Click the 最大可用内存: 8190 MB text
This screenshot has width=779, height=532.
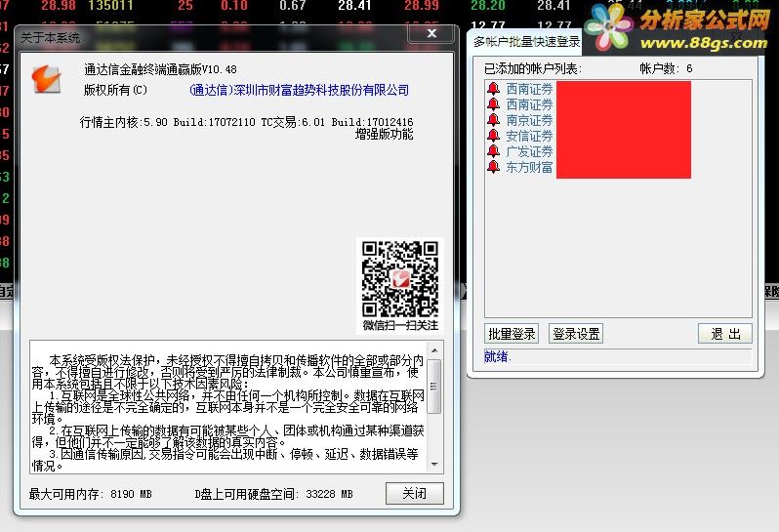click(91, 494)
